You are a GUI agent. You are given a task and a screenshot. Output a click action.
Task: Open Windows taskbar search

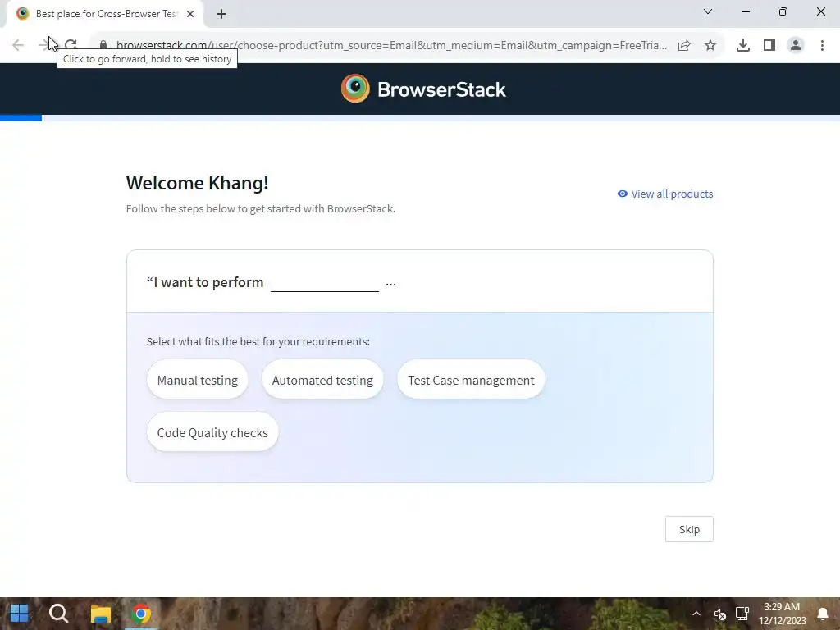pyautogui.click(x=59, y=614)
